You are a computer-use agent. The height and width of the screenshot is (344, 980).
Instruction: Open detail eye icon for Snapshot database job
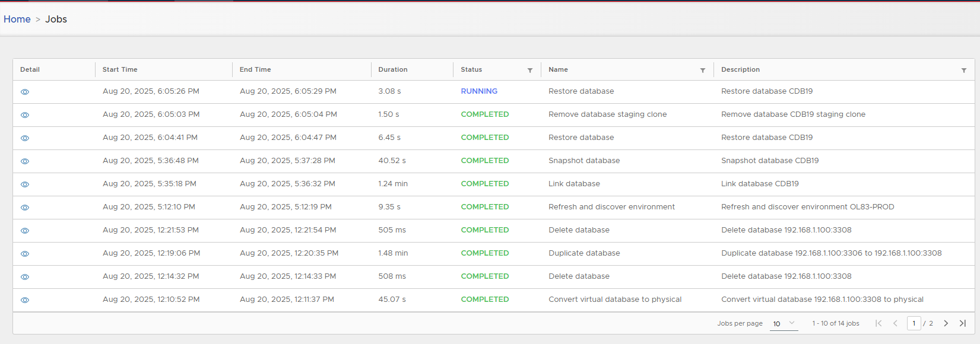pos(25,161)
